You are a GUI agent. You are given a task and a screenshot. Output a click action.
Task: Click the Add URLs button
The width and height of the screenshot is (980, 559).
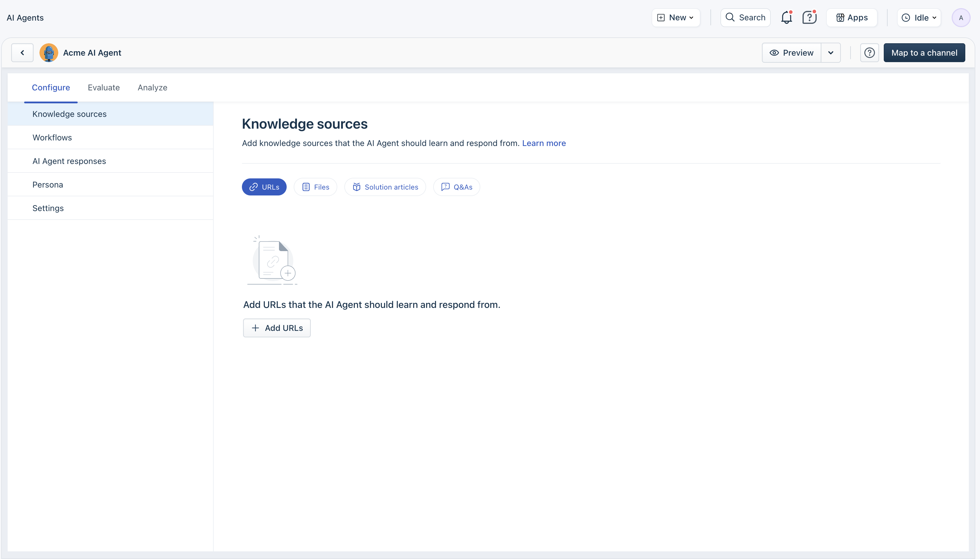tap(277, 328)
